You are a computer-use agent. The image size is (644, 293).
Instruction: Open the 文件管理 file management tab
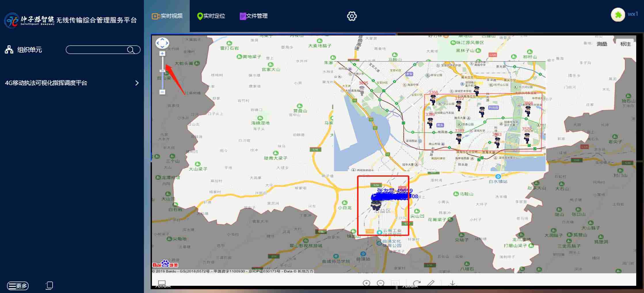click(254, 16)
